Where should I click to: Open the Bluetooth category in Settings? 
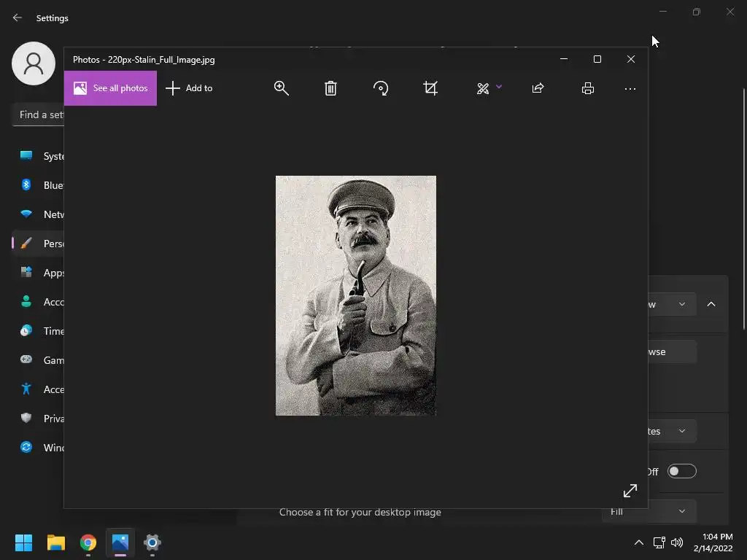[38, 184]
